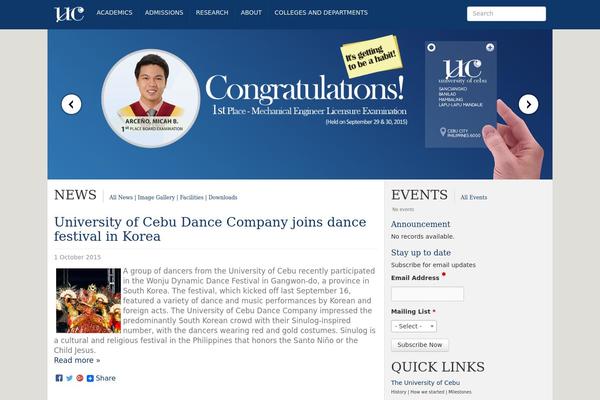Open COLLEGES AND DEPARTMENTS menu
This screenshot has width=600, height=400.
point(321,13)
